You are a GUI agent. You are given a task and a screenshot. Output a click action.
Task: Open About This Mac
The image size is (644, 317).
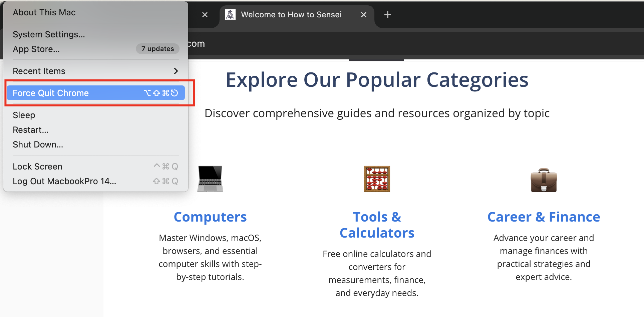tap(44, 12)
